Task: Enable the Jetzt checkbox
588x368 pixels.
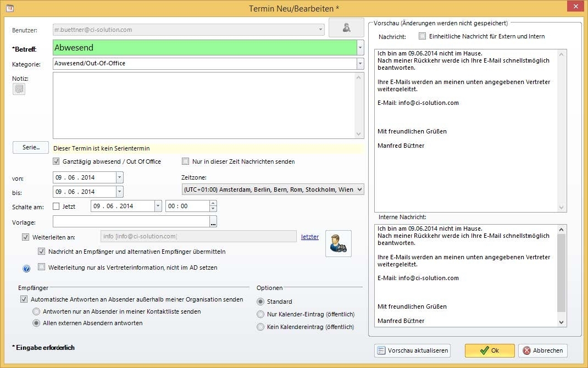Action: (56, 207)
